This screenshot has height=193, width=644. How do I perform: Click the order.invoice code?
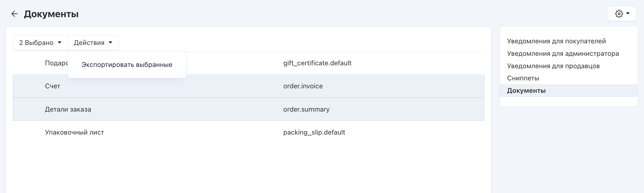303,86
